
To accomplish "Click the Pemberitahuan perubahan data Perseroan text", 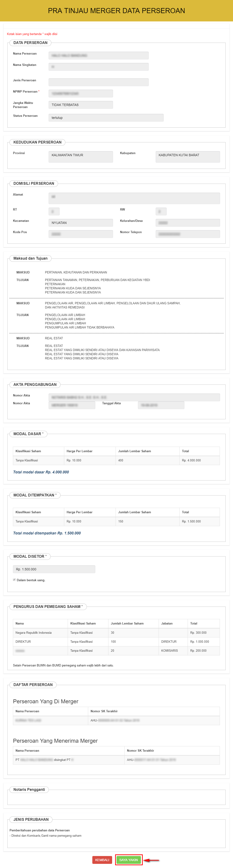I will 40,830.
